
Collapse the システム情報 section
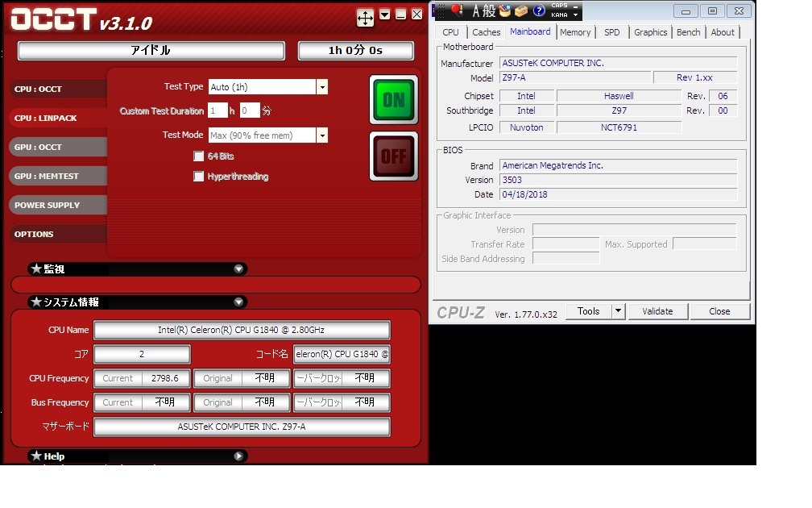tap(239, 302)
